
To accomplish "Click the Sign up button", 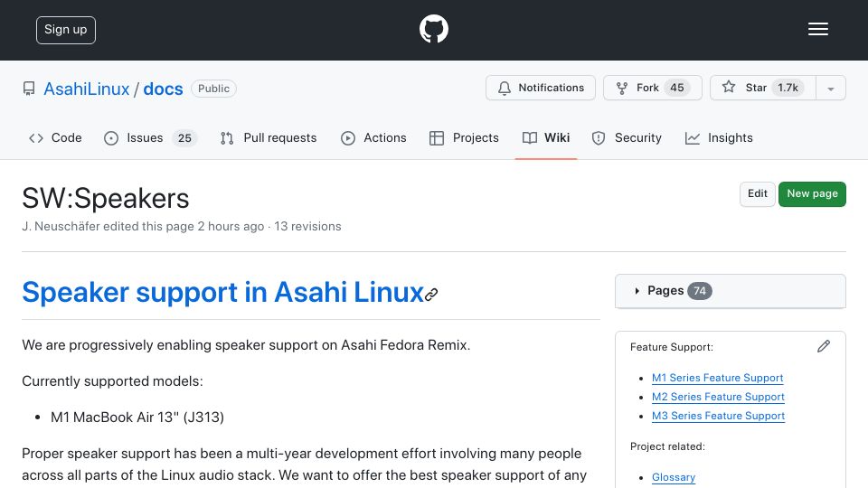I will [x=66, y=30].
